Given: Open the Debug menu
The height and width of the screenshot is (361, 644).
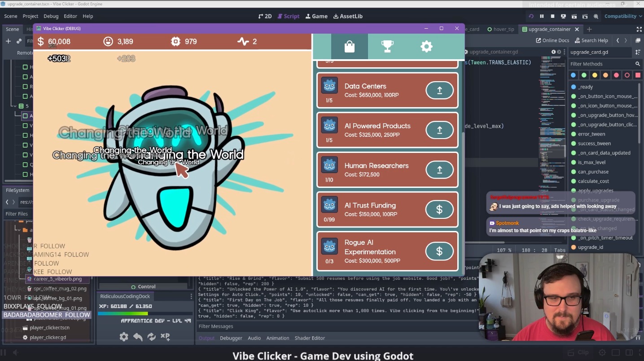Looking at the screenshot, I should [51, 16].
